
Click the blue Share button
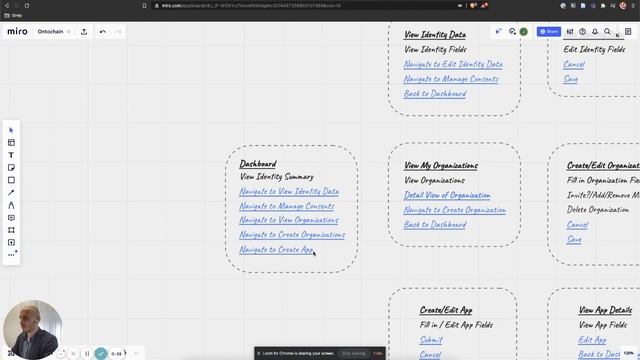[x=549, y=31]
